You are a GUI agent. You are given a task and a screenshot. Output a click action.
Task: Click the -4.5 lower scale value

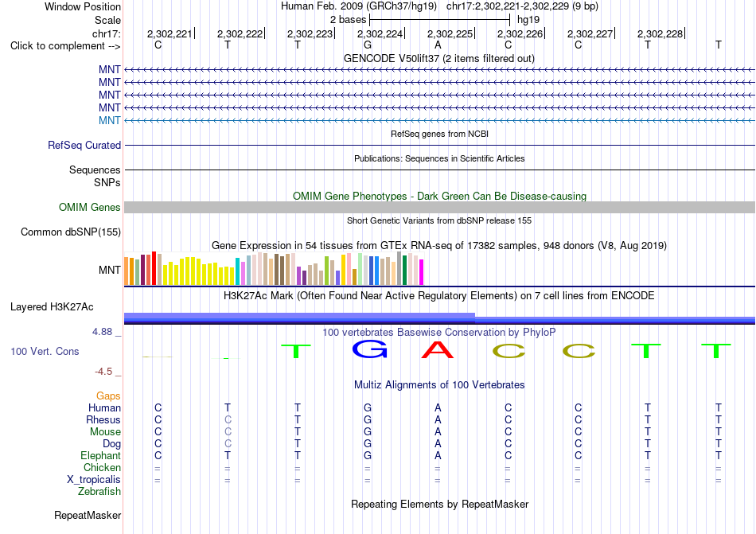[103, 372]
